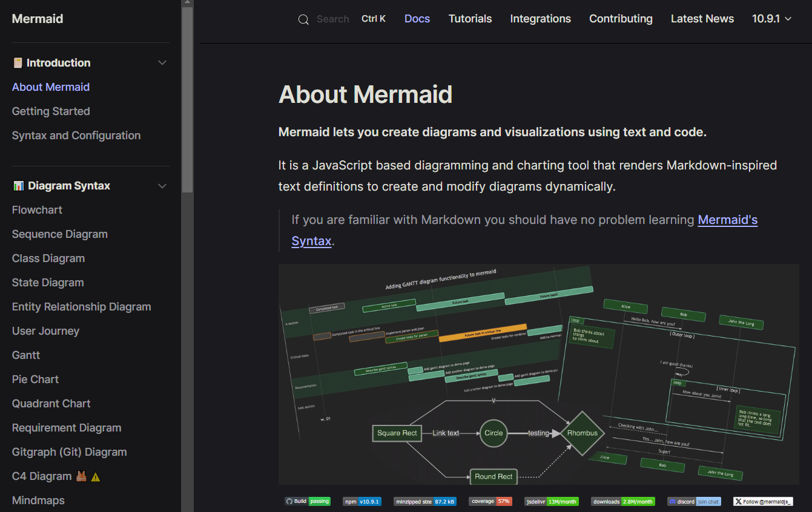Open Sequence Diagram docs

(x=60, y=234)
